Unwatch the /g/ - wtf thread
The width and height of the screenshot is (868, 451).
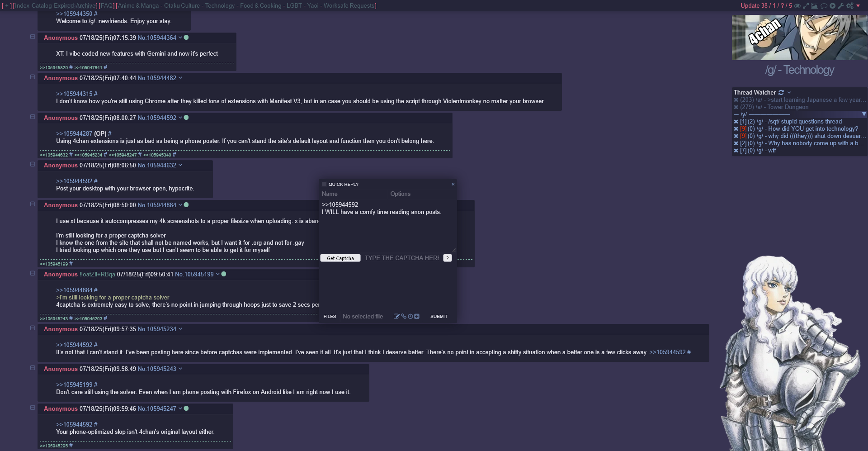[x=736, y=151]
